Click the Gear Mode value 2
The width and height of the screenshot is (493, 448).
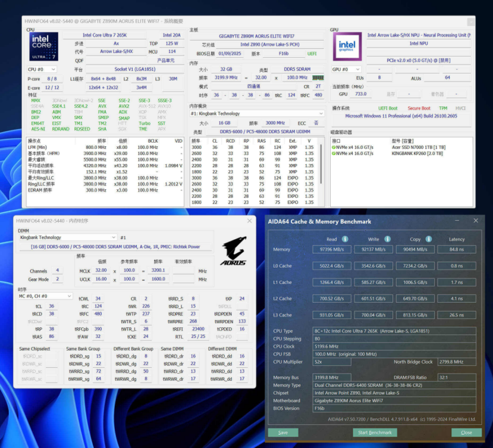57,279
